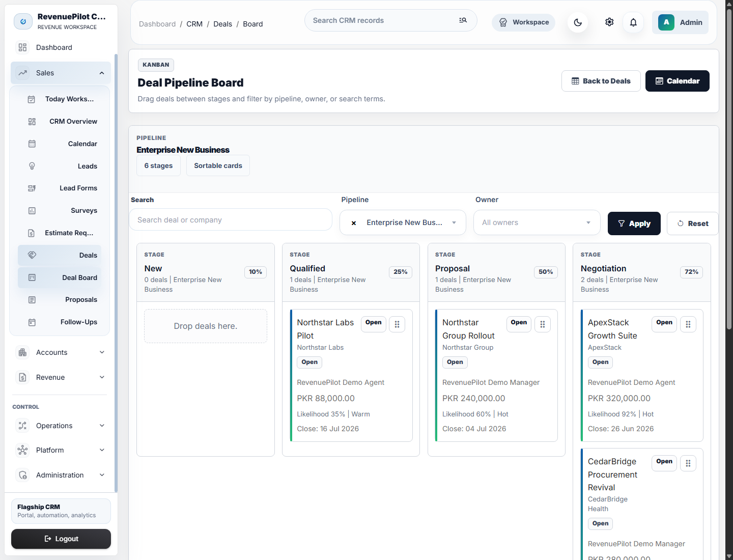Clear the pipeline filter selection (x)
733x560 pixels.
click(x=354, y=223)
